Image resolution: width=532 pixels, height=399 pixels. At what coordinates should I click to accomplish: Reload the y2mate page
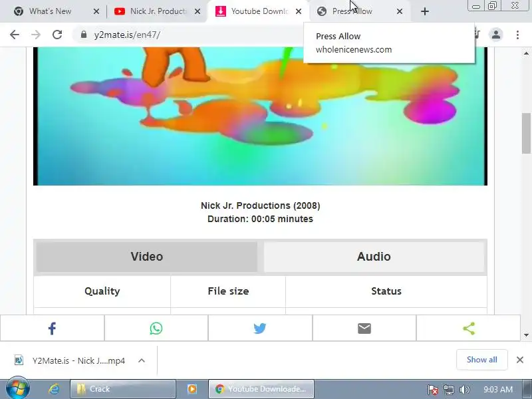(x=57, y=35)
